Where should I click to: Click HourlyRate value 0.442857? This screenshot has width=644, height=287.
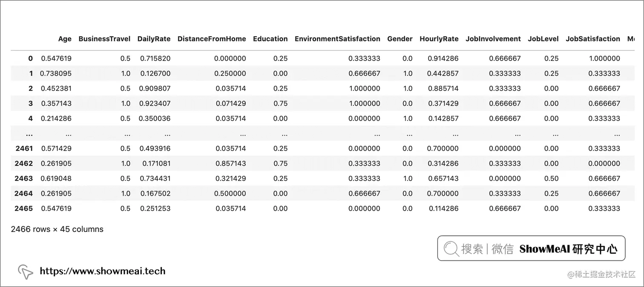pos(443,73)
